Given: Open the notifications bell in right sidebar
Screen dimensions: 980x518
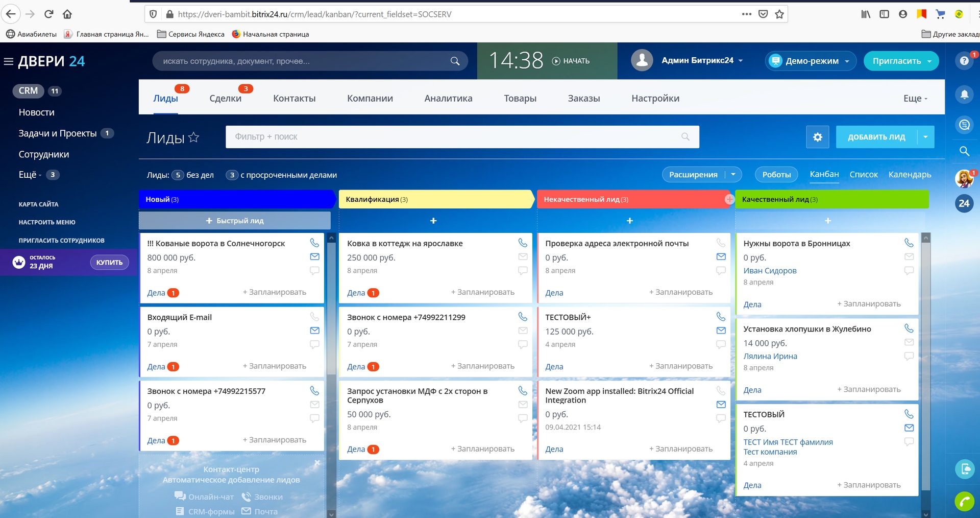Looking at the screenshot, I should [964, 95].
